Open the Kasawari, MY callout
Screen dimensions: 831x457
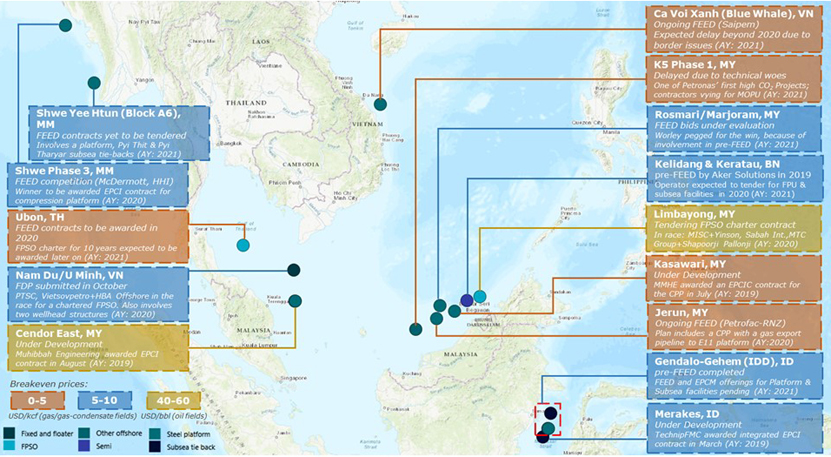(734, 278)
